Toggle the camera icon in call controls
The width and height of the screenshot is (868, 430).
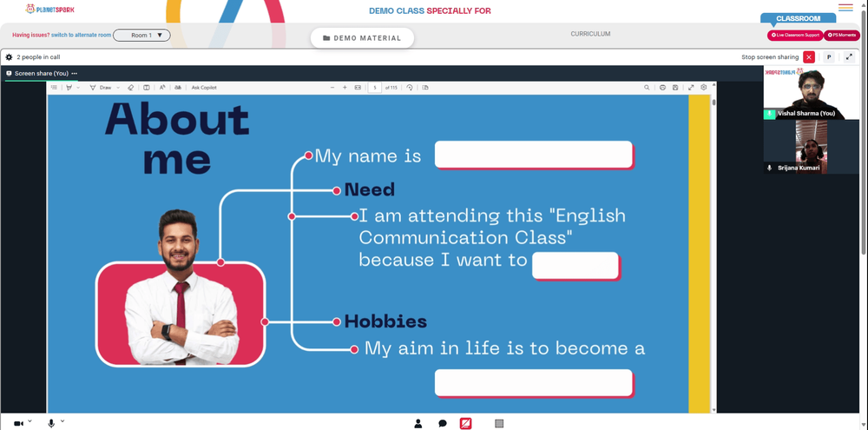[x=18, y=423]
